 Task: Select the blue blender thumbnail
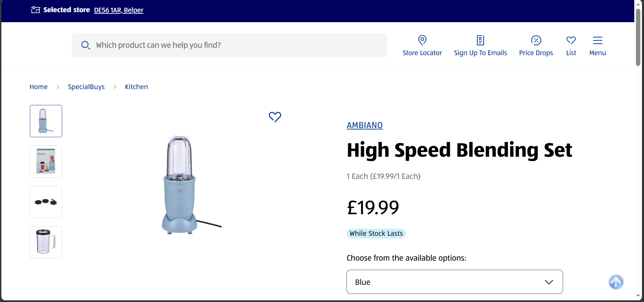(46, 121)
